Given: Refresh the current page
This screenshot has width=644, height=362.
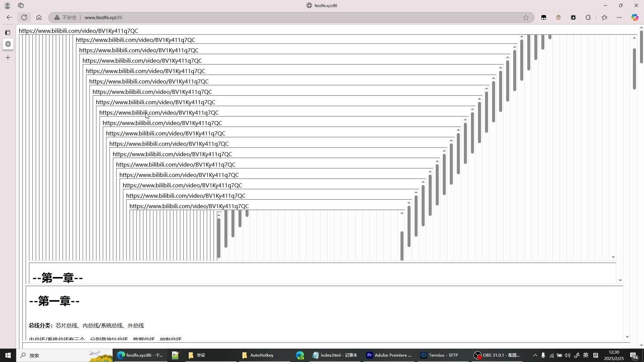Looking at the screenshot, I should (x=24, y=17).
